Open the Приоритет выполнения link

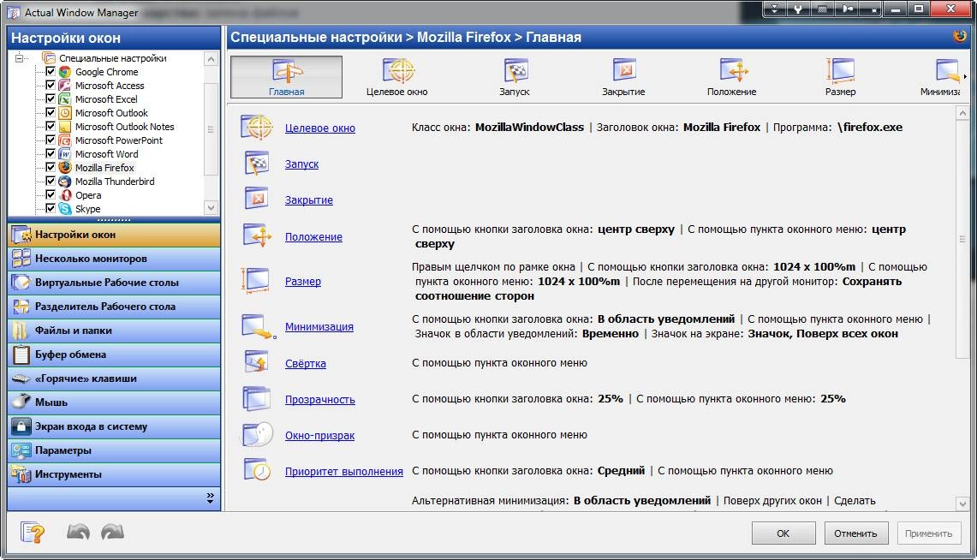[344, 472]
